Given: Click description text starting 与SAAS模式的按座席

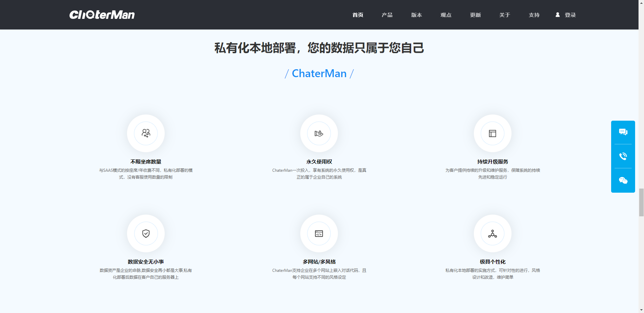Looking at the screenshot, I should [146, 174].
